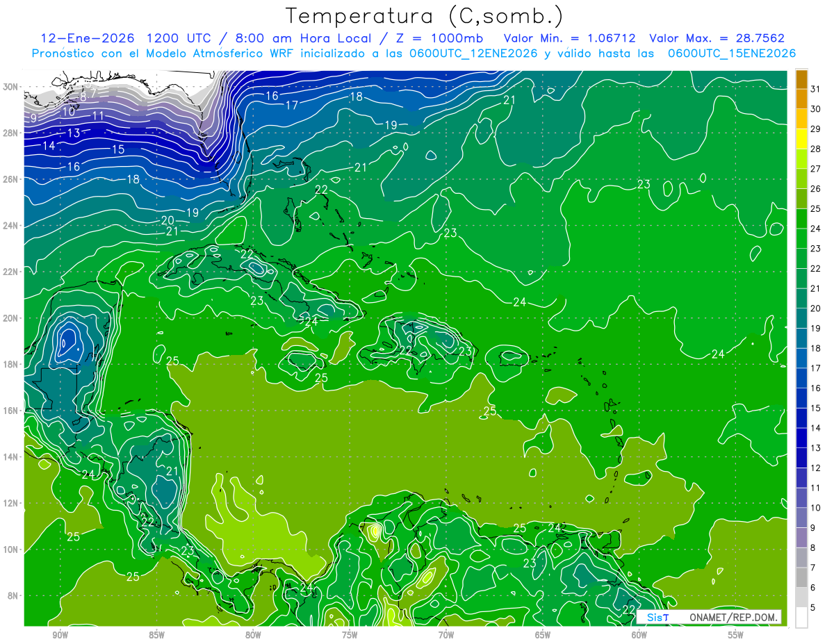Click the '70W' longitude axis label
Screen dimensions: 834x644
pyautogui.click(x=446, y=635)
